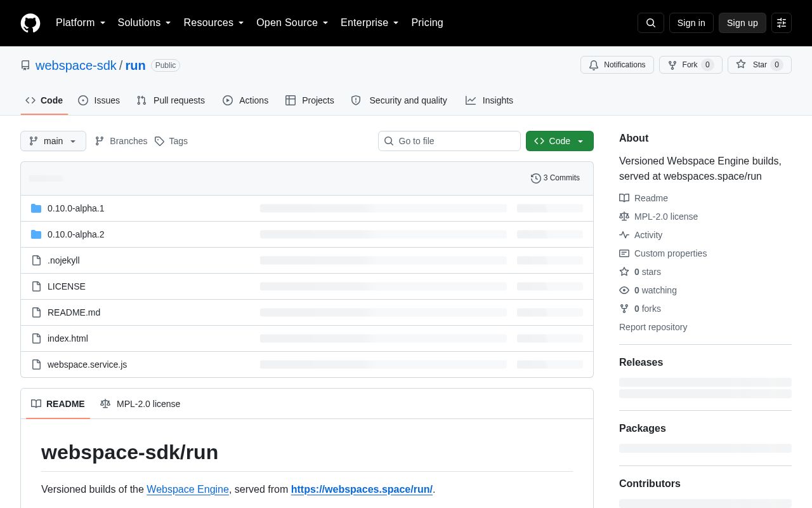The image size is (812, 508).
Task: Fork the repository with the Fork button
Action: [690, 65]
